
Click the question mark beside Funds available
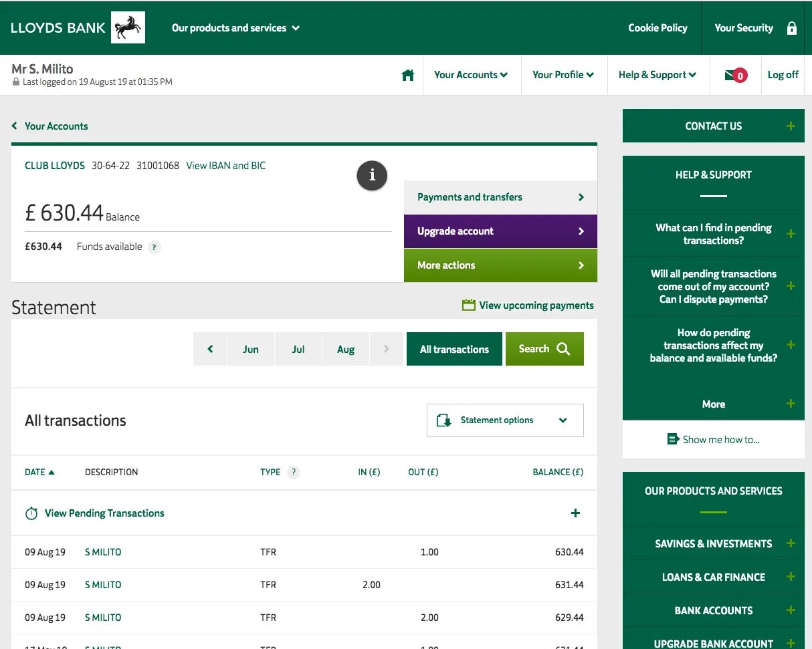click(155, 247)
